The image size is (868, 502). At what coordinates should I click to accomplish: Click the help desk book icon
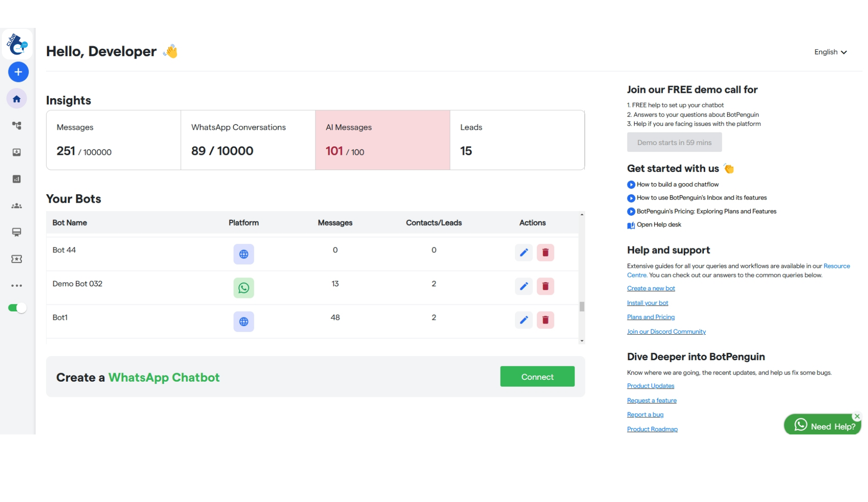click(x=631, y=225)
